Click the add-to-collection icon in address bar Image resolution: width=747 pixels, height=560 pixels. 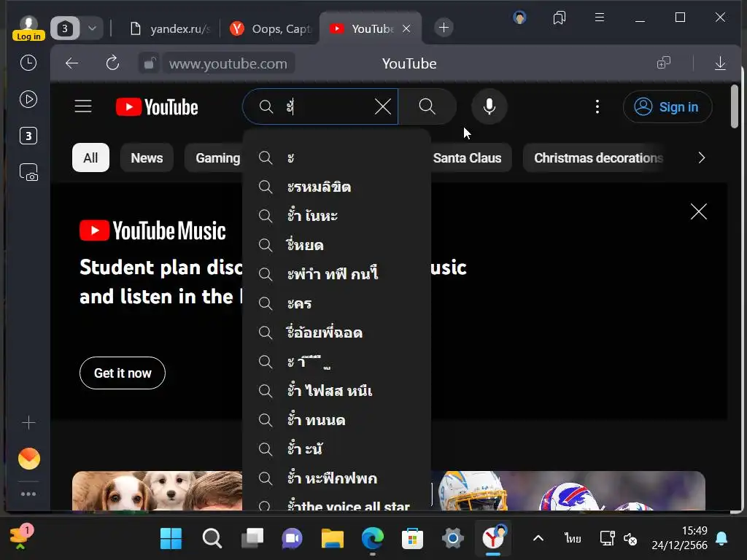click(664, 63)
